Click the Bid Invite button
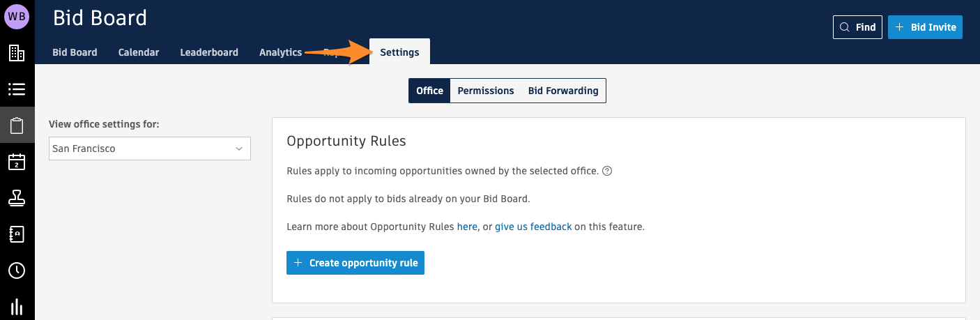980x320 pixels. [x=925, y=27]
